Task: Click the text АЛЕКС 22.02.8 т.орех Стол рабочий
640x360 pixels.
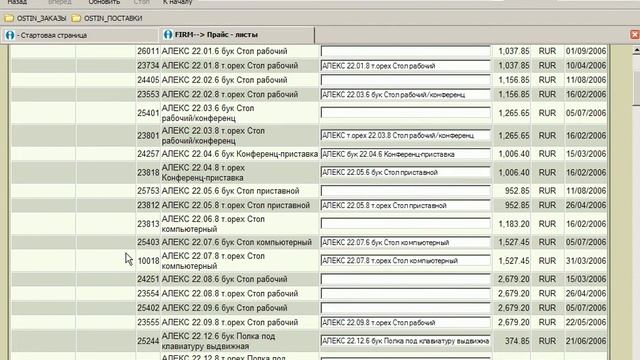Action: pyautogui.click(x=230, y=94)
